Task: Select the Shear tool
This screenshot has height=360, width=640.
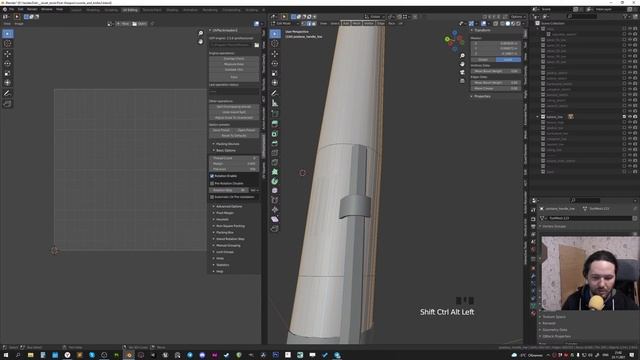Action: (x=275, y=219)
